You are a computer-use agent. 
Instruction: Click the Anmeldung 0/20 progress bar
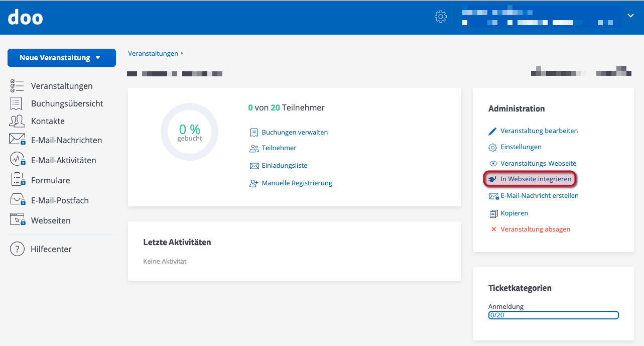point(553,315)
